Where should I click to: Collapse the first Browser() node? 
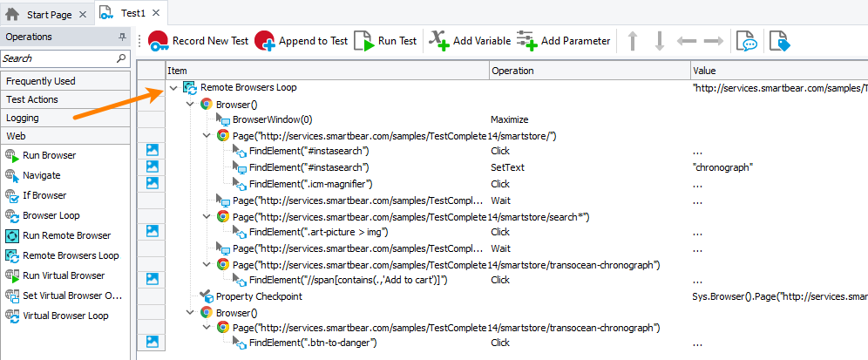[191, 104]
